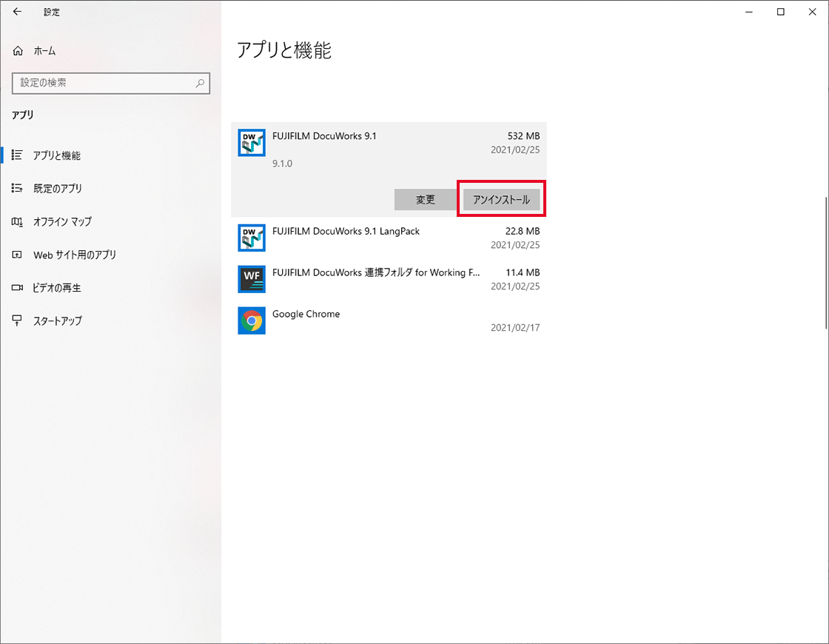Image resolution: width=829 pixels, height=644 pixels.
Task: Open Web サイト用のアプリ page
Action: [75, 255]
